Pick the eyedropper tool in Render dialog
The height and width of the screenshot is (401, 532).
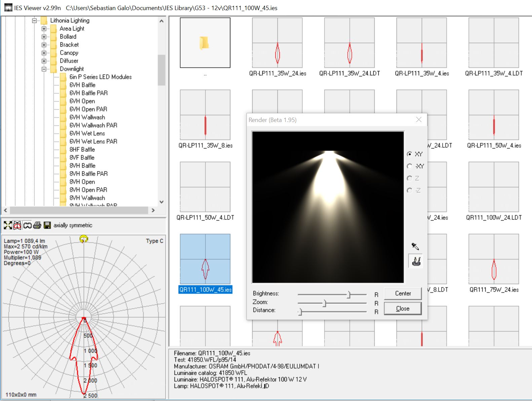click(415, 246)
